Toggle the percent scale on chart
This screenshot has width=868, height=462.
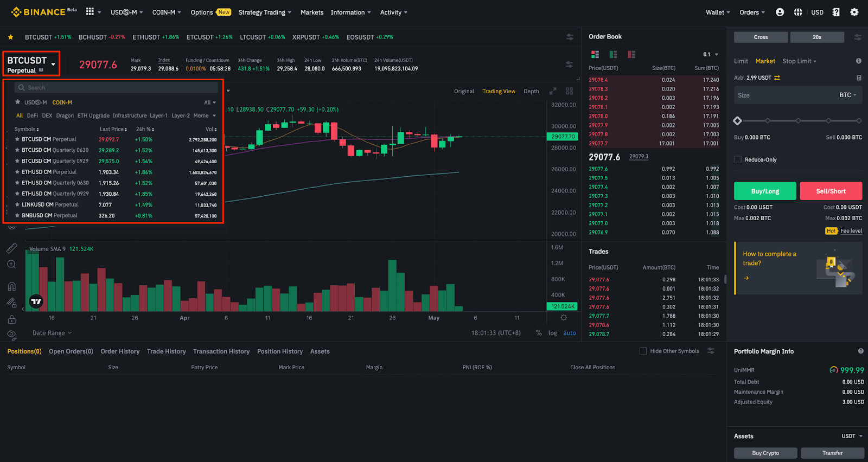coord(539,333)
